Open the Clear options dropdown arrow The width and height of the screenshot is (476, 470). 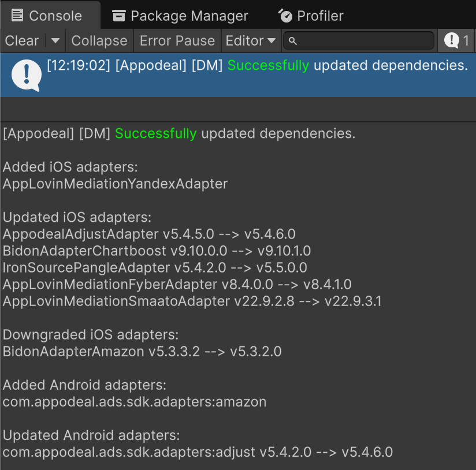[55, 40]
